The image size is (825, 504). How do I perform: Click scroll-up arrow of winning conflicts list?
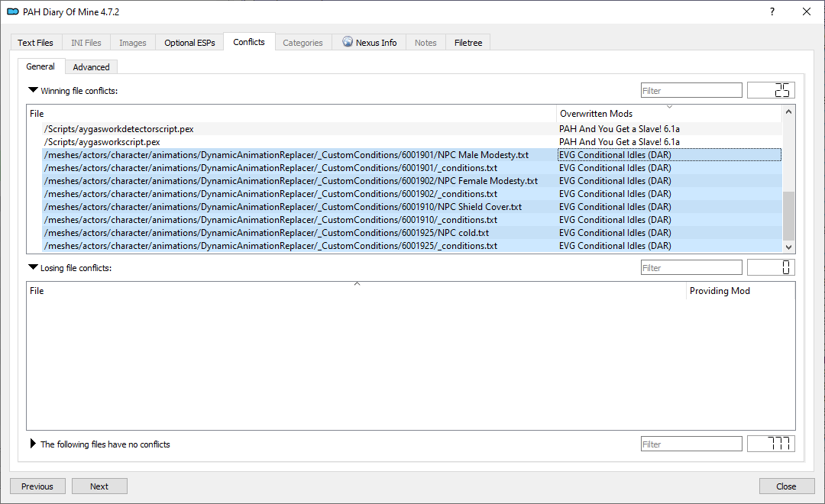[x=789, y=111]
